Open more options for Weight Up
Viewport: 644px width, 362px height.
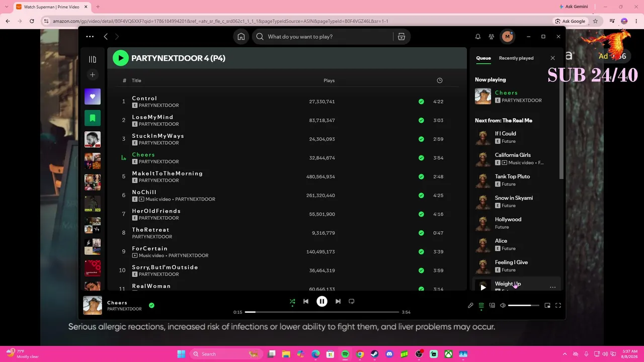(552, 287)
